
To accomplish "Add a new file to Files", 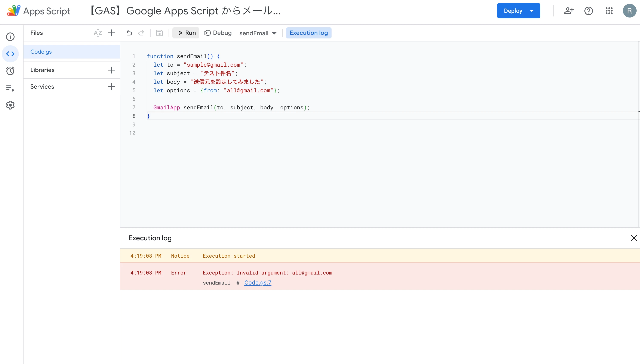I will (x=112, y=33).
